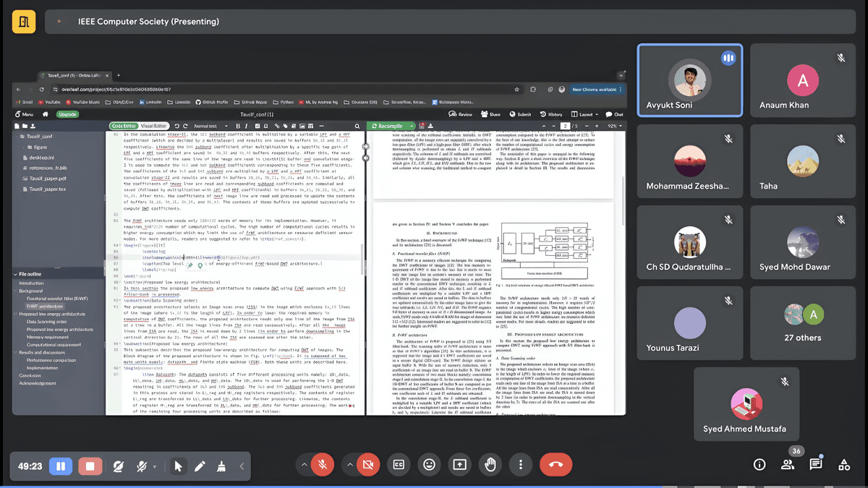Select the pointer cursor tool
This screenshot has width=868, height=488.
(x=178, y=466)
